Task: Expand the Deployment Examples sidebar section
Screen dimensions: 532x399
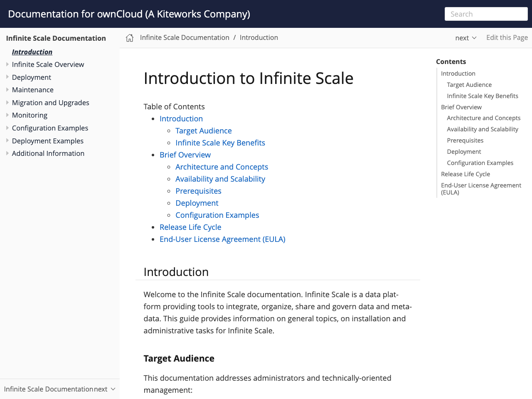Action: pos(7,140)
